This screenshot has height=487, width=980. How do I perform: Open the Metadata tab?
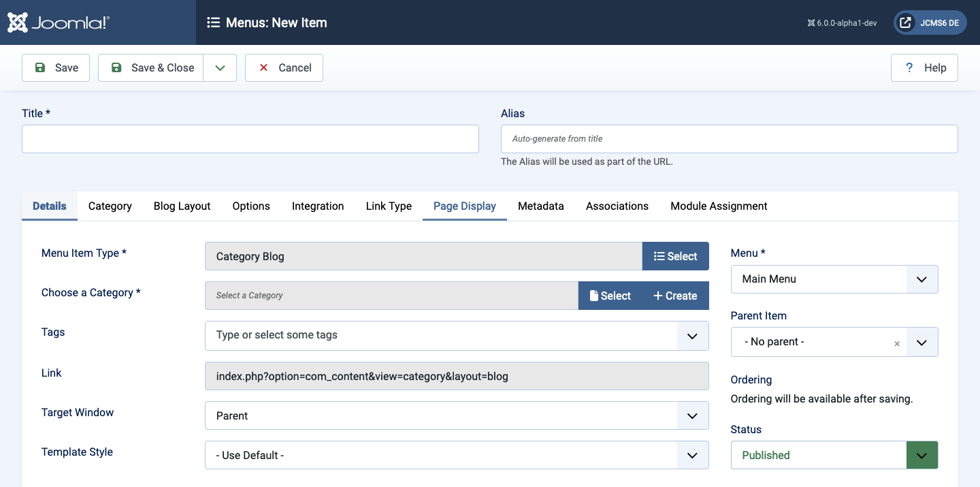(541, 206)
